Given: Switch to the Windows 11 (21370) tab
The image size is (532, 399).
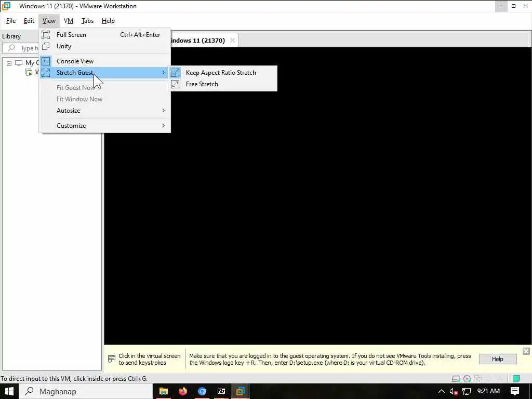Looking at the screenshot, I should pyautogui.click(x=198, y=41).
